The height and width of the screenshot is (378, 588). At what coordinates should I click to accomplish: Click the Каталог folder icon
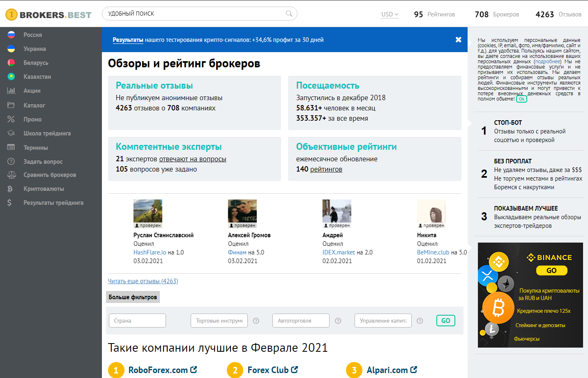click(x=11, y=105)
